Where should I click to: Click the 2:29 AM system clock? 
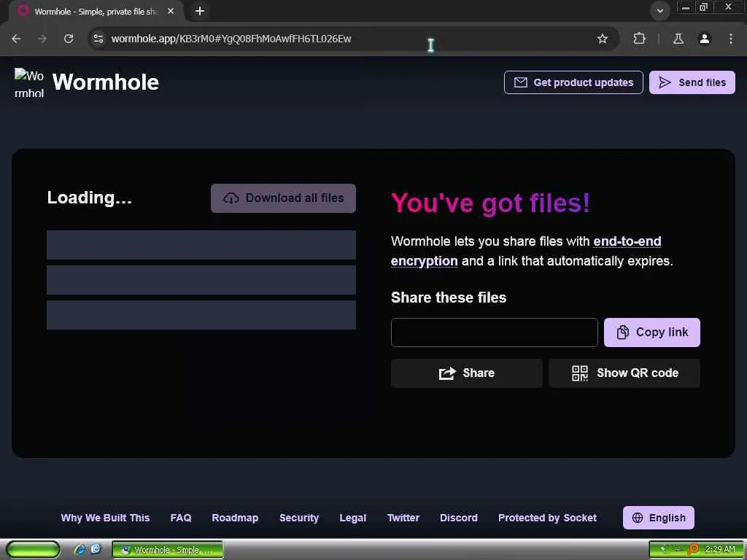click(720, 550)
